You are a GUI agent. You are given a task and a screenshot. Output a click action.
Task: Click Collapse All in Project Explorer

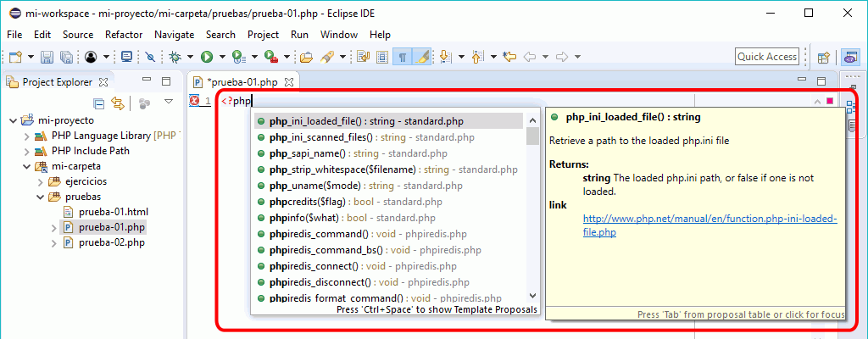[x=98, y=103]
